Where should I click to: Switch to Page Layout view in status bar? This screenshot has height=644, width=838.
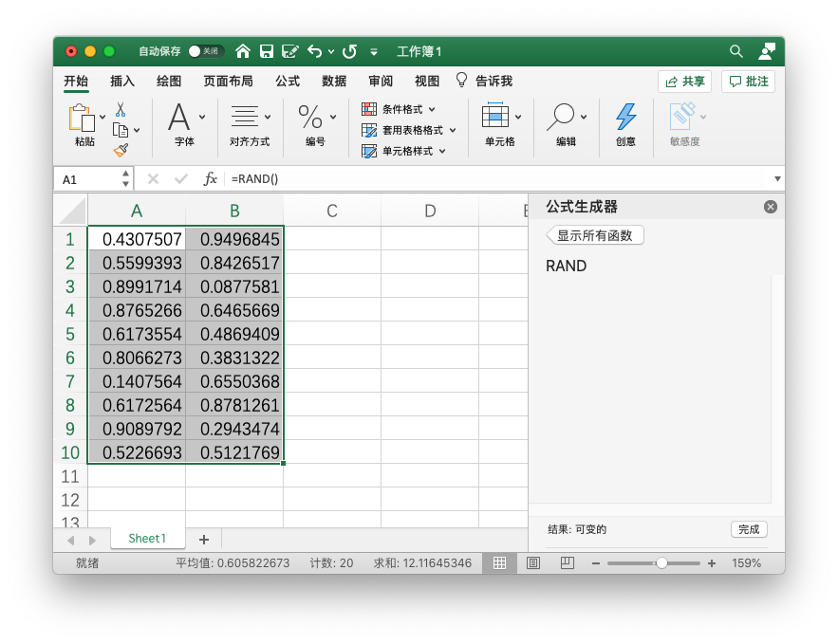532,563
